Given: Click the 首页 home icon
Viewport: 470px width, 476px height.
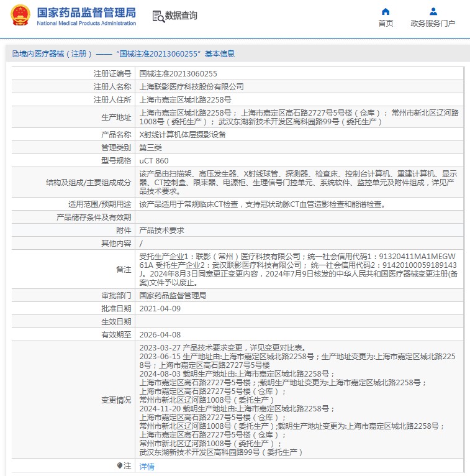Looking at the screenshot, I should tap(386, 12).
